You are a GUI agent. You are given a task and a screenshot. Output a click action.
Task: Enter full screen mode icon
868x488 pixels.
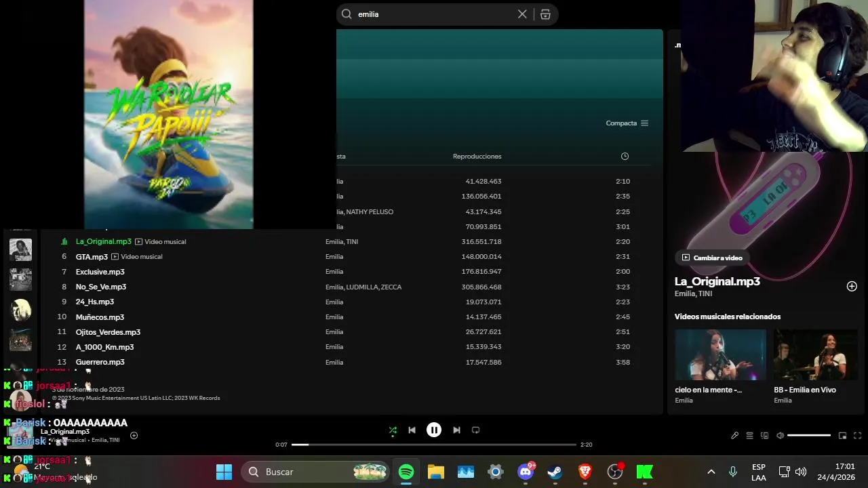857,435
